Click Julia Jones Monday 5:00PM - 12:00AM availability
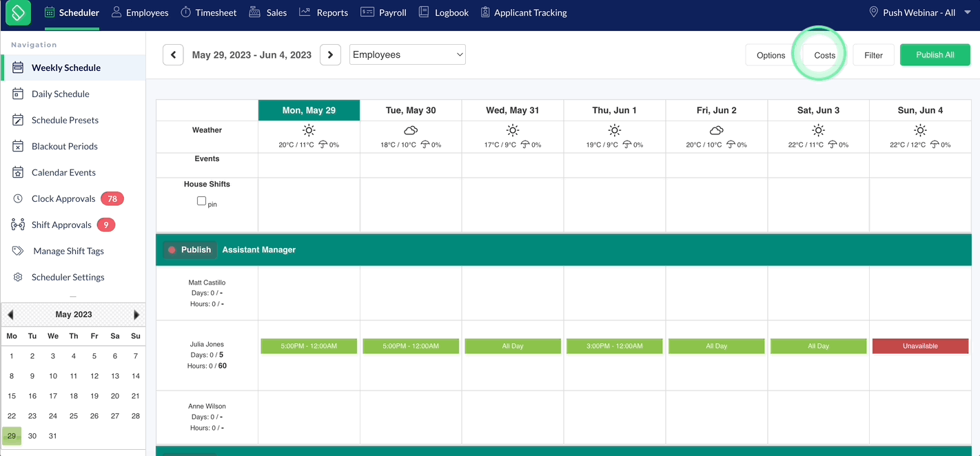Viewport: 980px width, 456px height. pyautogui.click(x=309, y=346)
